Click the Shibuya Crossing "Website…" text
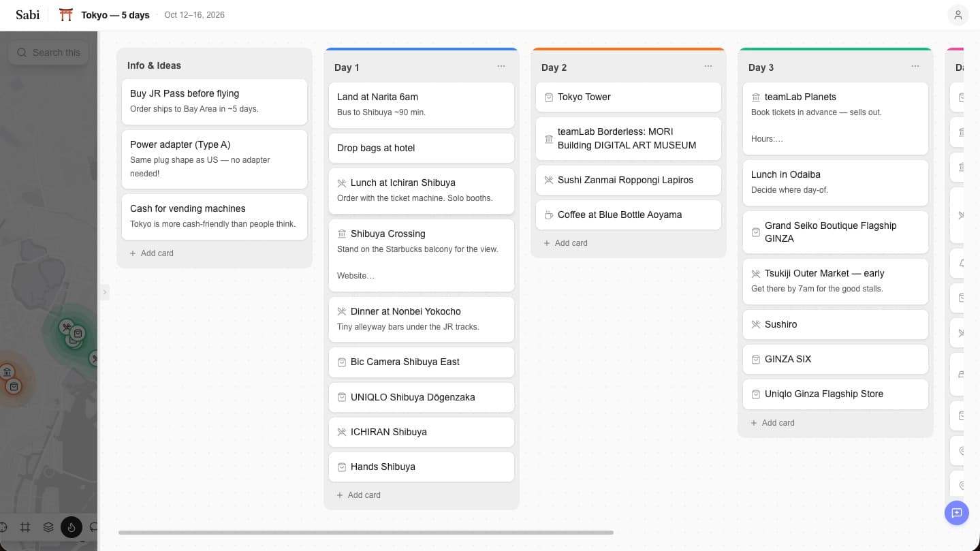 355,276
